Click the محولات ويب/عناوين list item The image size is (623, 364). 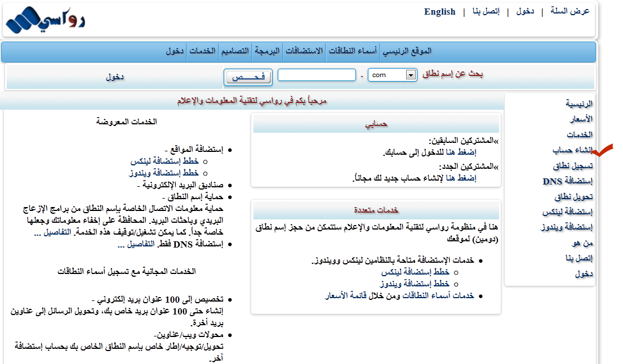pyautogui.click(x=188, y=335)
